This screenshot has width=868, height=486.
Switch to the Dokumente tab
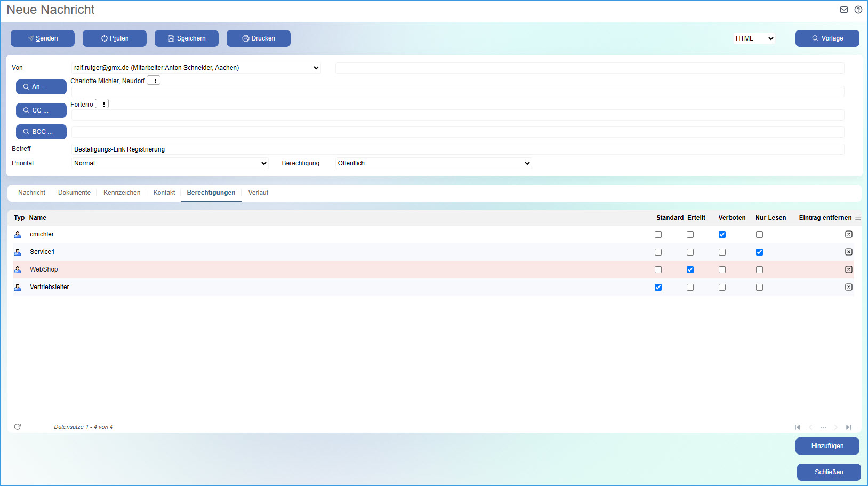tap(74, 193)
